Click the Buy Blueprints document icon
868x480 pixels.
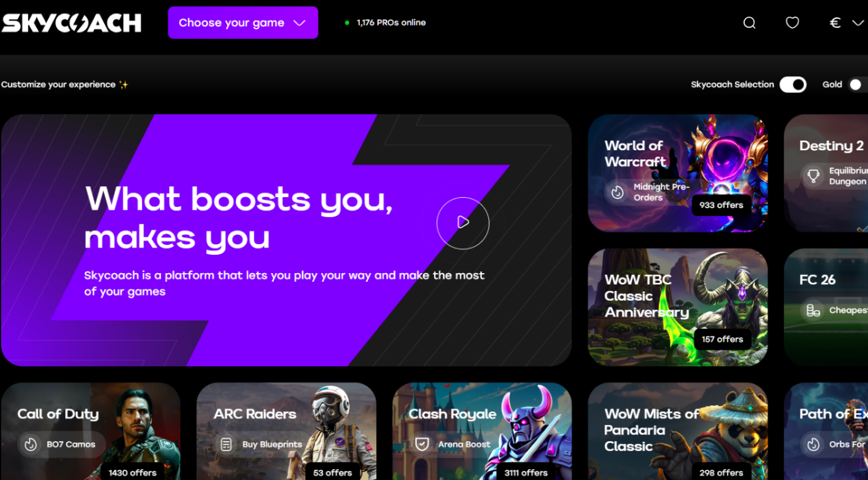point(226,444)
